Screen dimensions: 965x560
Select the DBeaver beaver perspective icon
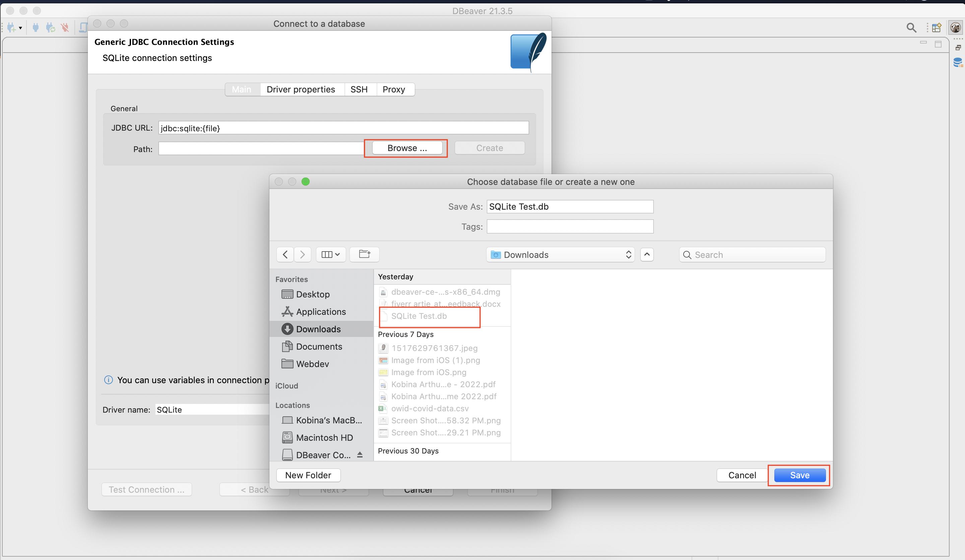coord(955,27)
